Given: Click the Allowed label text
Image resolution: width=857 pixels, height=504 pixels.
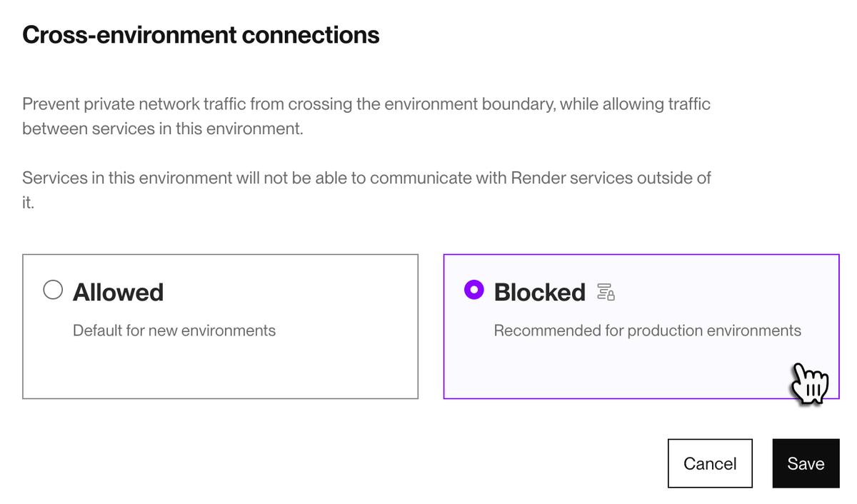Looking at the screenshot, I should 118,291.
